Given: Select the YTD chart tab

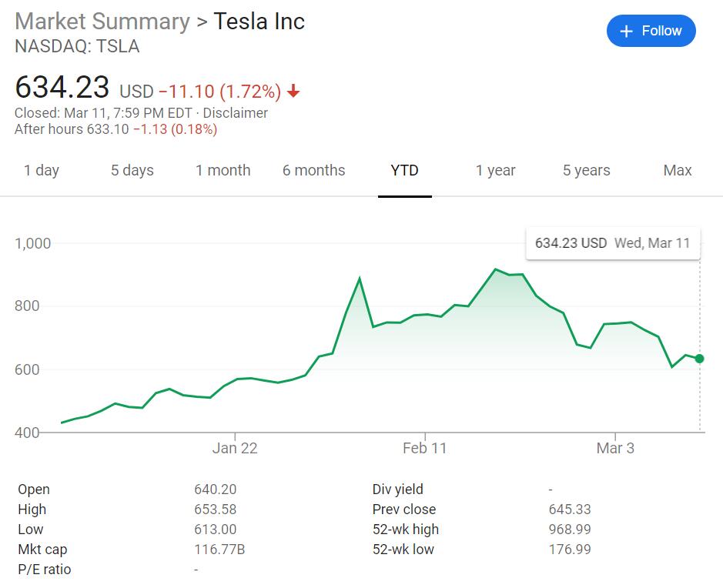Looking at the screenshot, I should [404, 171].
